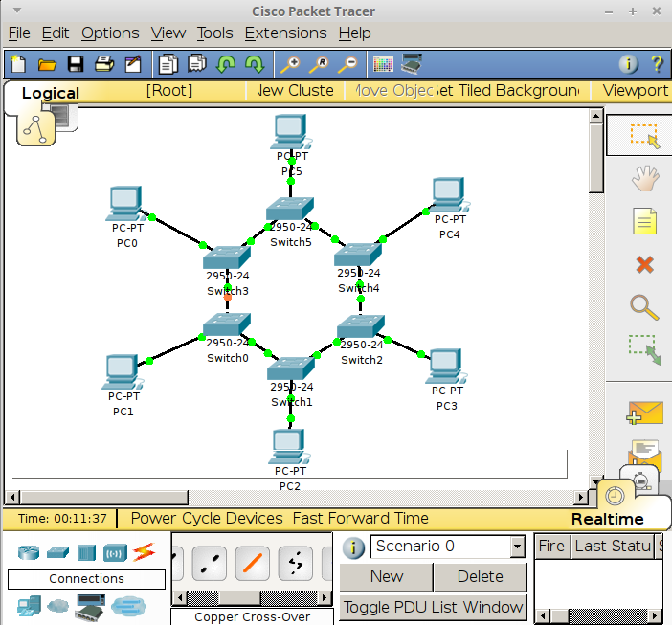Choose the Hubs device category

pos(86,552)
